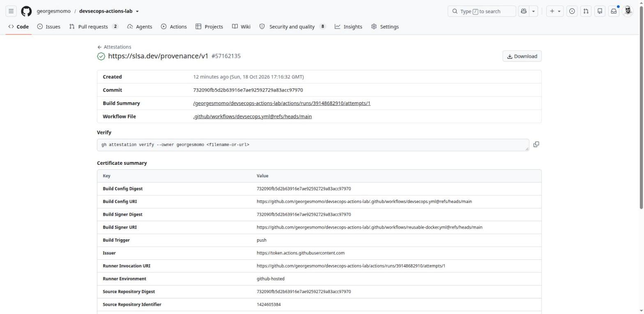Focus the Type / to search field
This screenshot has width=644, height=314.
point(482,11)
